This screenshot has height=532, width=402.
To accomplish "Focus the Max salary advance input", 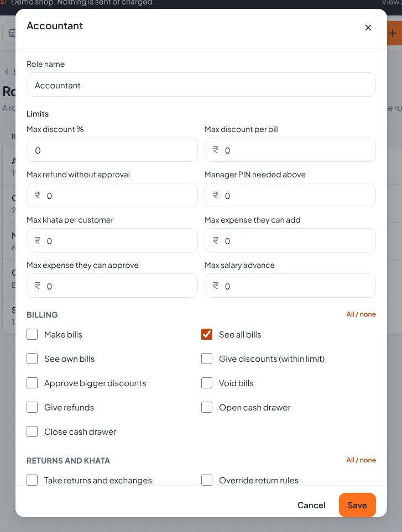I will [290, 286].
